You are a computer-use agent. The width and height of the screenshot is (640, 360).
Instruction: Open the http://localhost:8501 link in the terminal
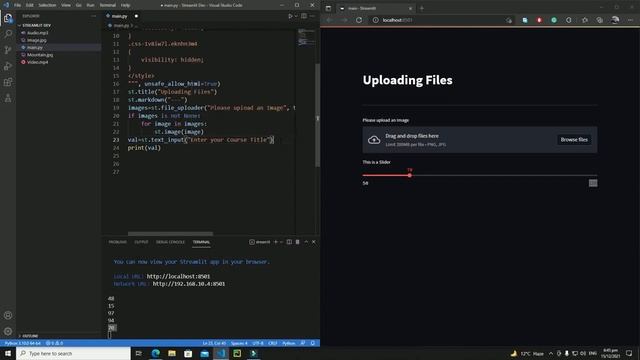coord(178,276)
